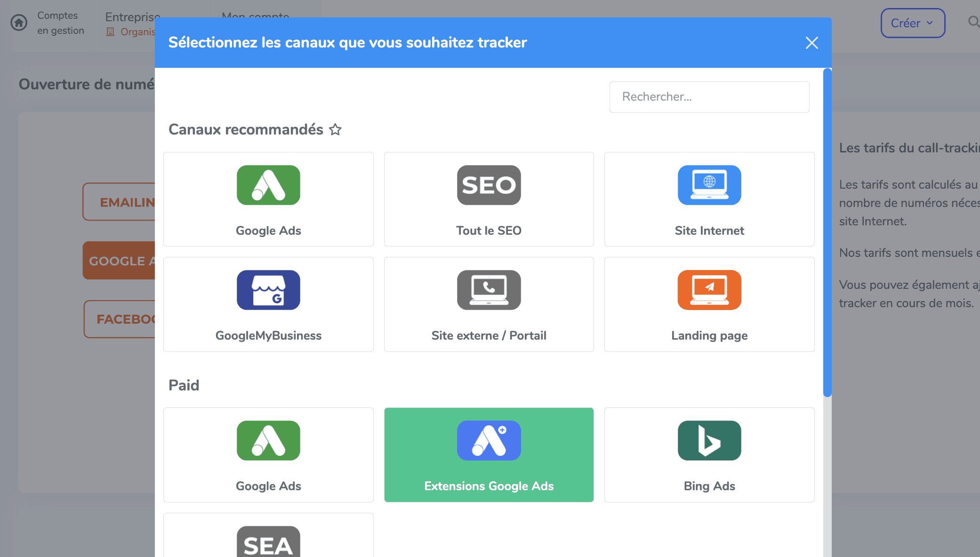980x557 pixels.
Task: Open Comptes en gestion in the top bar
Action: (61, 23)
